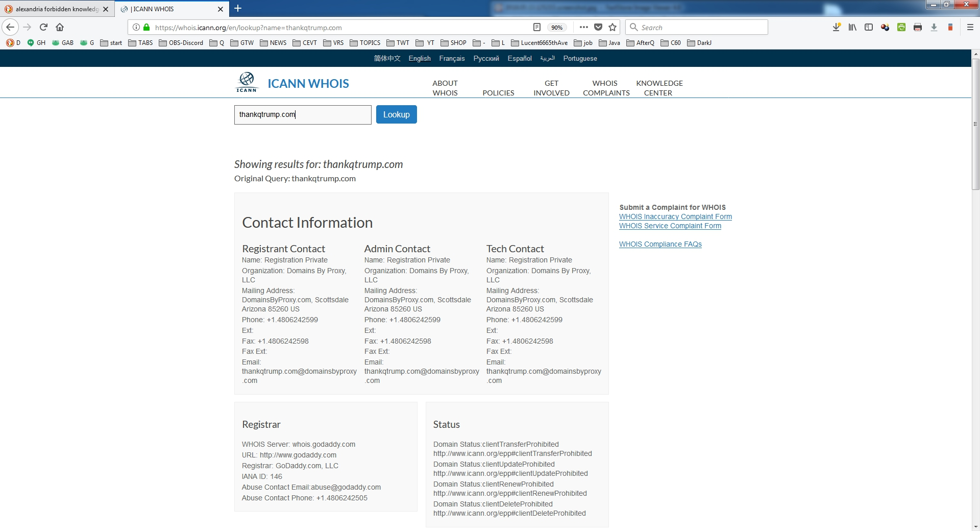
Task: Save page to Pocket
Action: (x=598, y=28)
